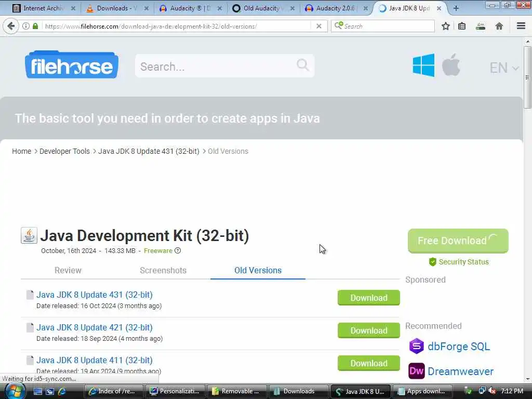Open the dbForge SQL recommendation link

[459, 346]
